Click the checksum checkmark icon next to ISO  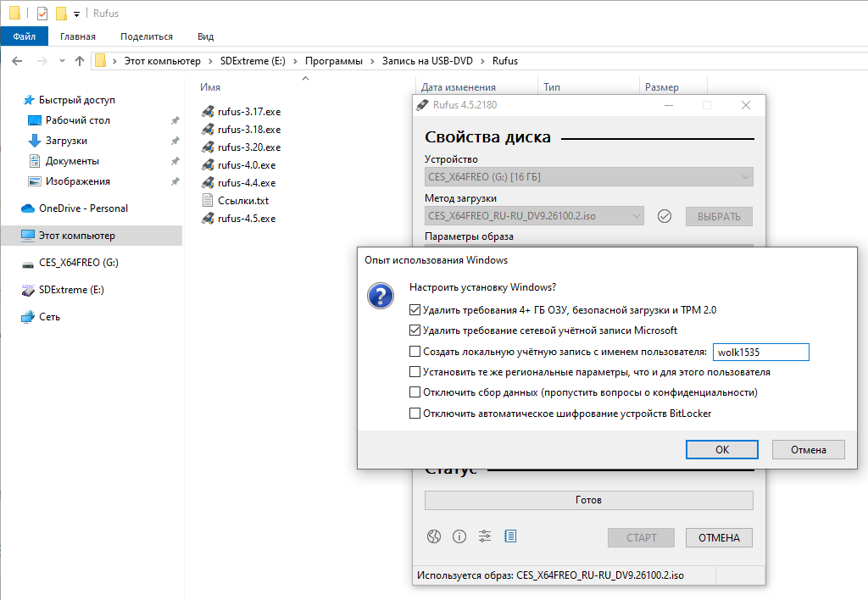coord(665,216)
